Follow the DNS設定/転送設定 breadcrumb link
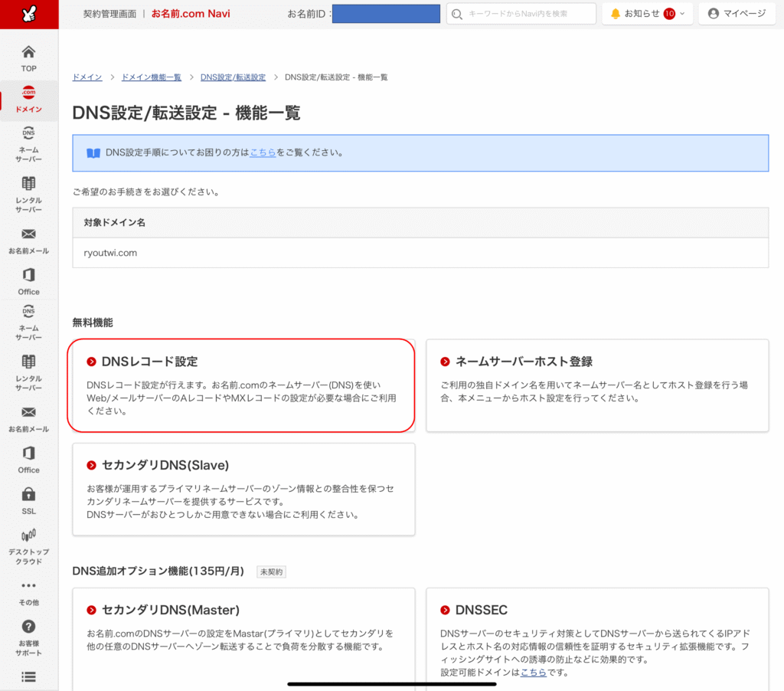 [x=233, y=77]
